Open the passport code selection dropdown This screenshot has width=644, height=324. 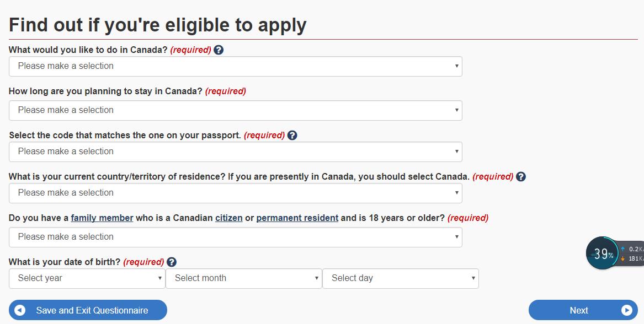235,152
